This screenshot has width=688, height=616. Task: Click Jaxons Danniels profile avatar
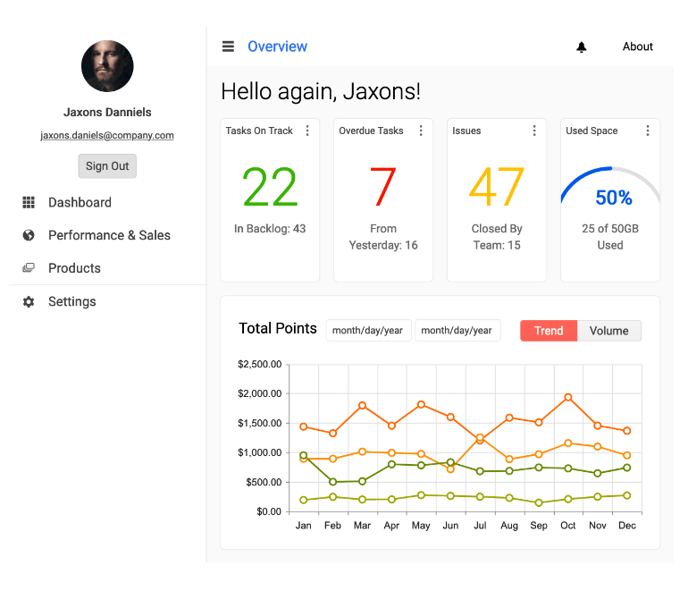[107, 66]
